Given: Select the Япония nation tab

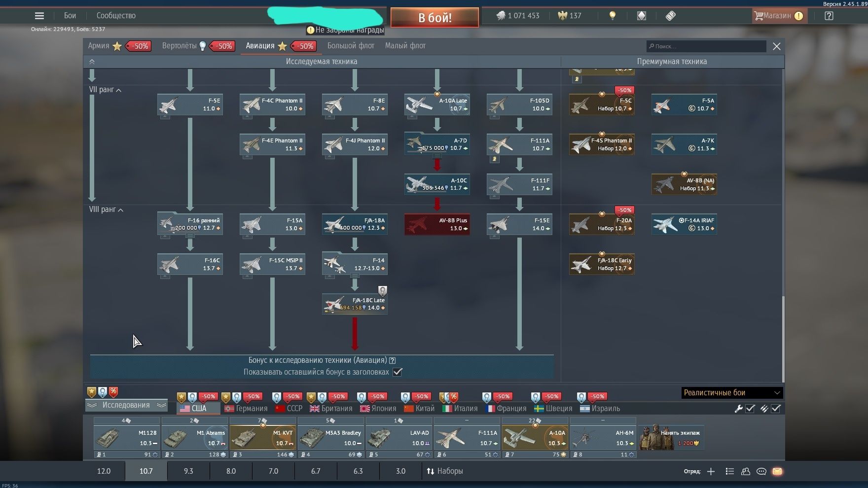Looking at the screenshot, I should tap(378, 409).
